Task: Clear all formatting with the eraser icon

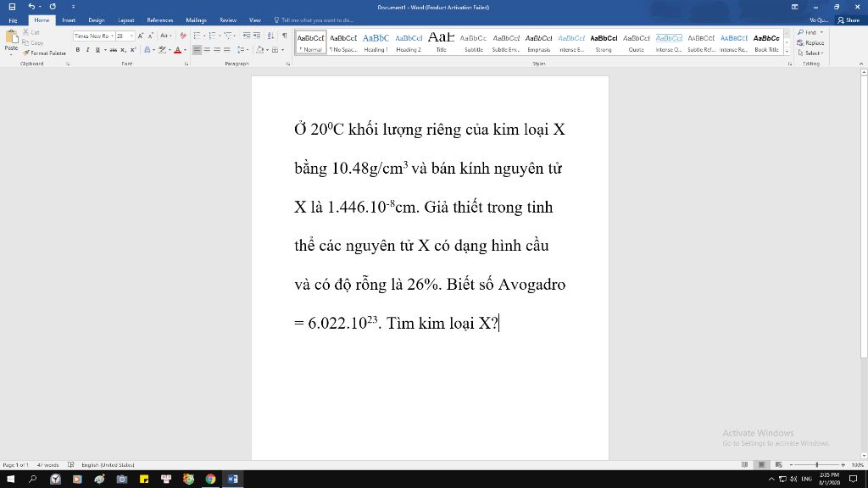Action: point(183,36)
